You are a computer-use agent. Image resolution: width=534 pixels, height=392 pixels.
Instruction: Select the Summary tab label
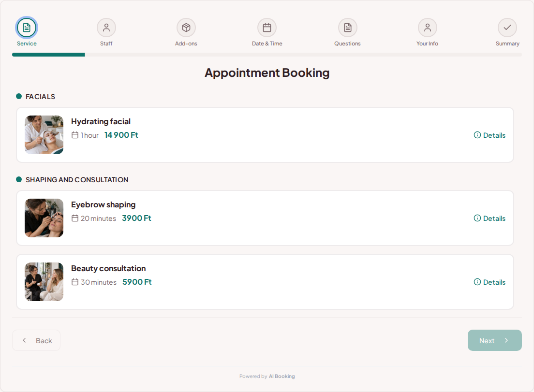coord(507,44)
